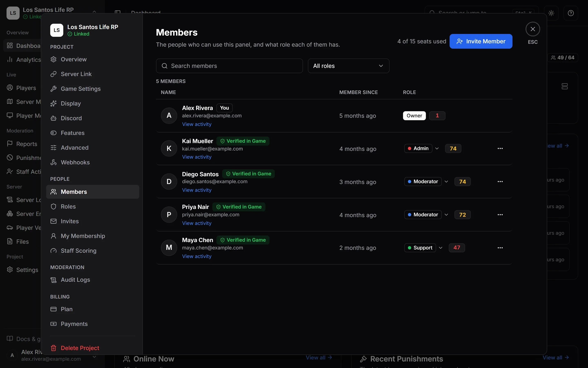Screen dimensions: 588x368
Task: Click the My Membership person icon
Action: point(53,236)
